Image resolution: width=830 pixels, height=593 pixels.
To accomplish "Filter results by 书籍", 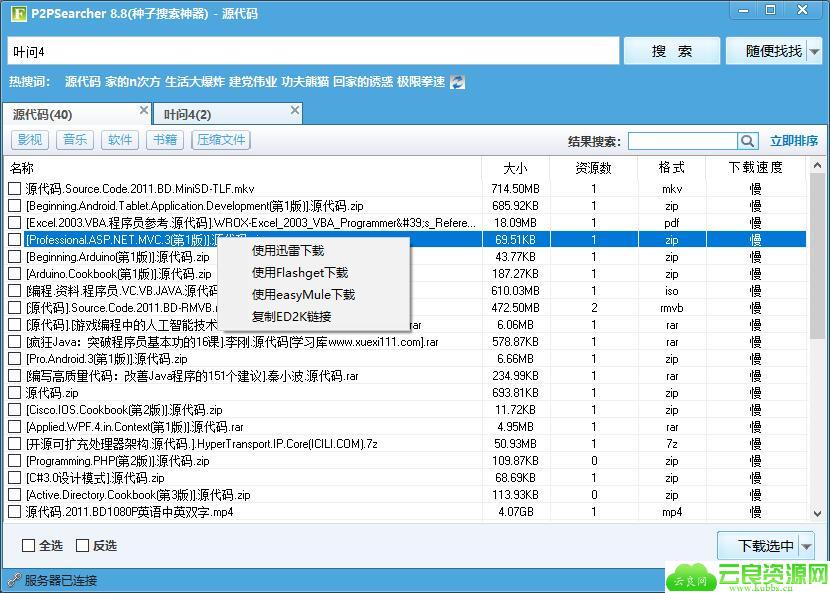I will tap(165, 140).
